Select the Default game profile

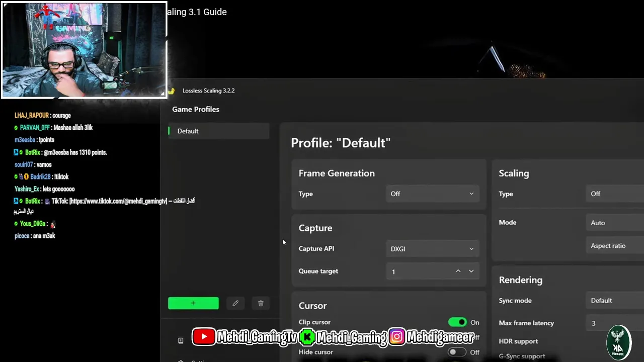(219, 131)
